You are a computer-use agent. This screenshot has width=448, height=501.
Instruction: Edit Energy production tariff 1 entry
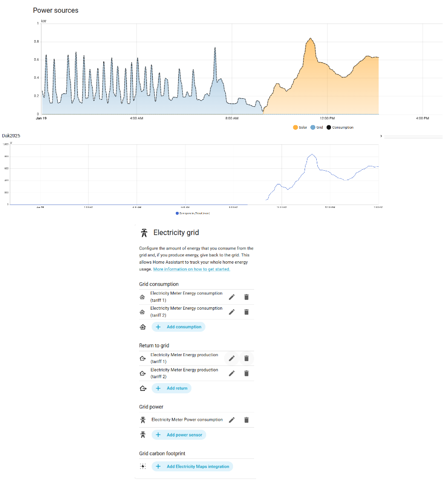pos(232,358)
